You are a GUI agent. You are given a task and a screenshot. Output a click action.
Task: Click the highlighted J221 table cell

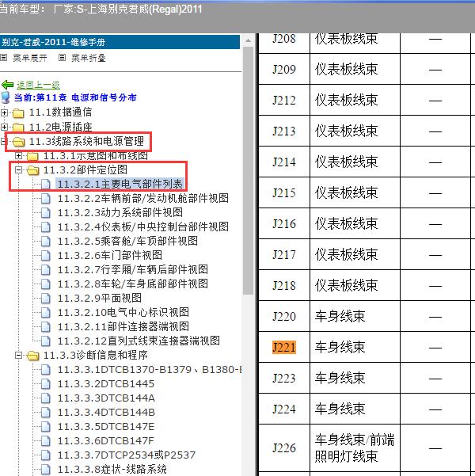tap(283, 347)
